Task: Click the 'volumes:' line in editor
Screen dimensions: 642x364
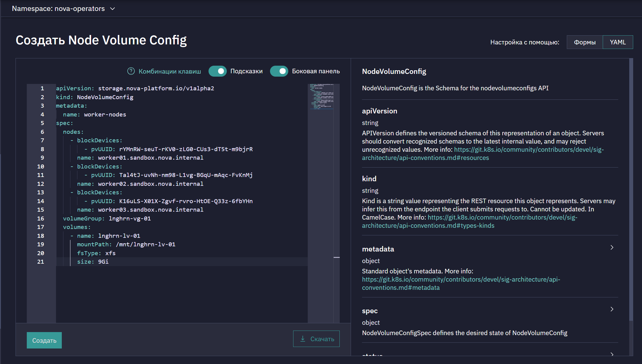Action: [77, 227]
